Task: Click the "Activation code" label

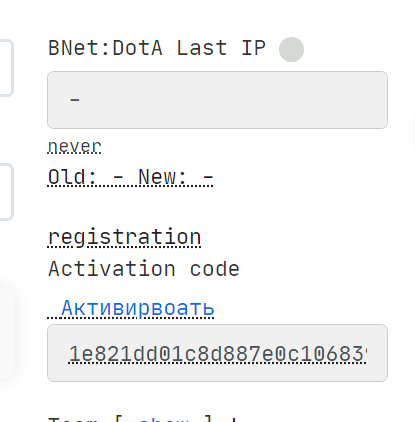Action: point(144,269)
